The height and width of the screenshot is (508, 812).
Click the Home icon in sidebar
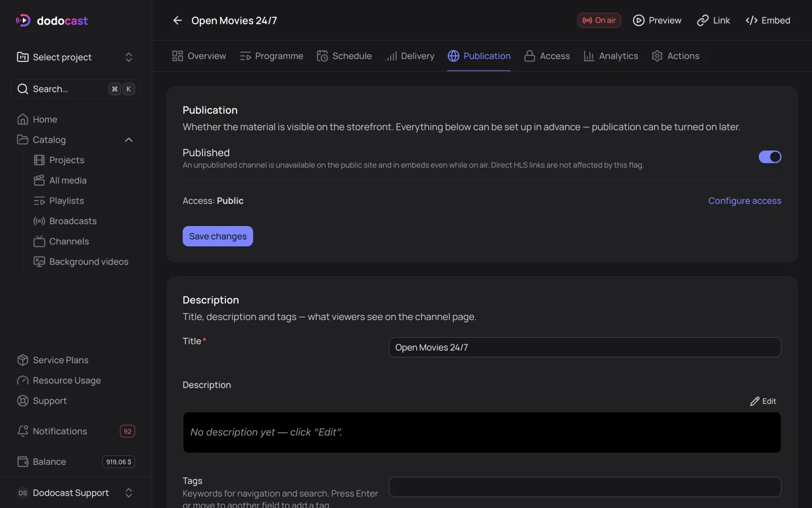[x=23, y=119]
